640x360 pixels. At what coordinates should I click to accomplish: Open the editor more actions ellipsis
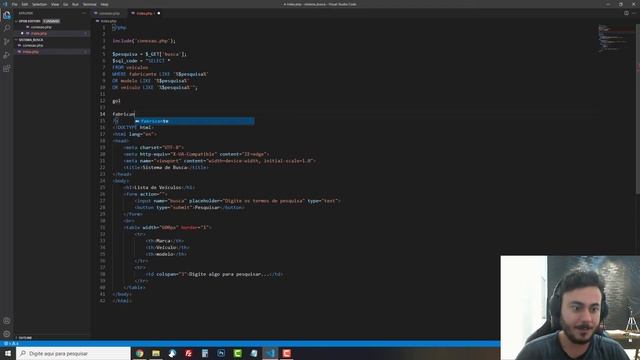coord(634,13)
